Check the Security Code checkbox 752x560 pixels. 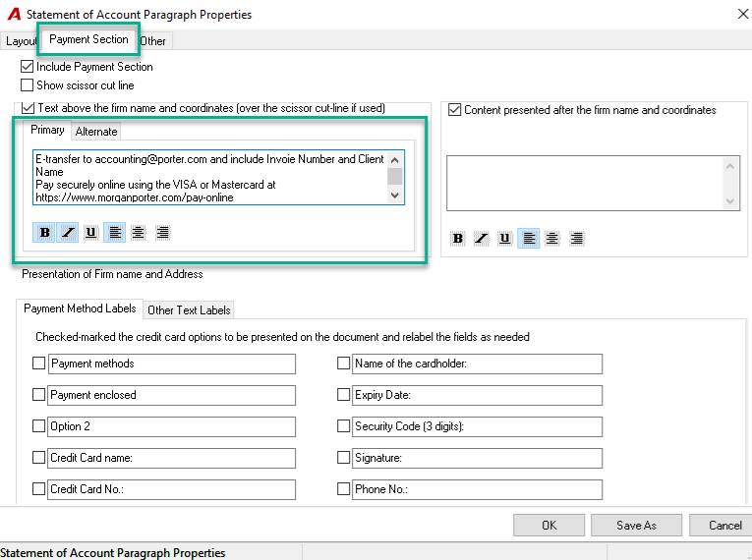(x=343, y=425)
